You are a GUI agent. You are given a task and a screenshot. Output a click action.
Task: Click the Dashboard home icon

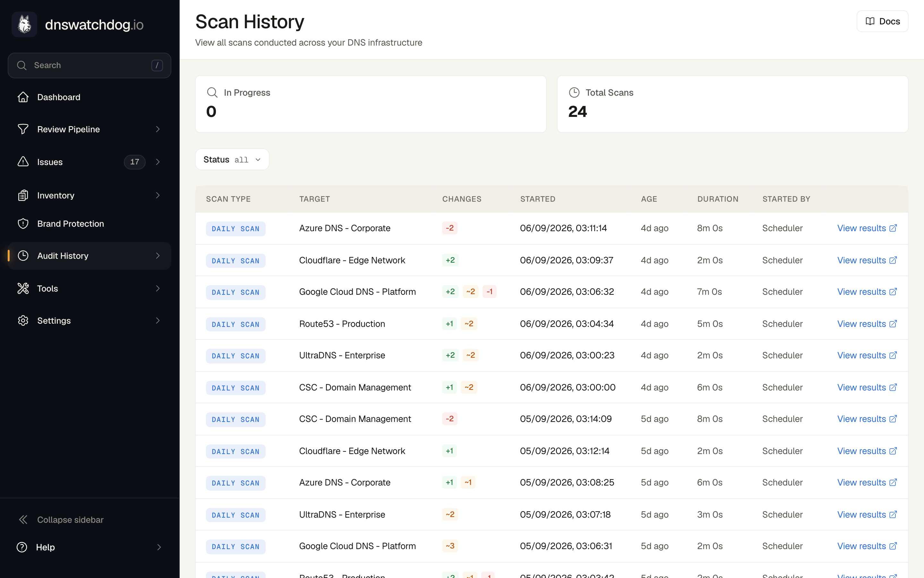click(23, 97)
